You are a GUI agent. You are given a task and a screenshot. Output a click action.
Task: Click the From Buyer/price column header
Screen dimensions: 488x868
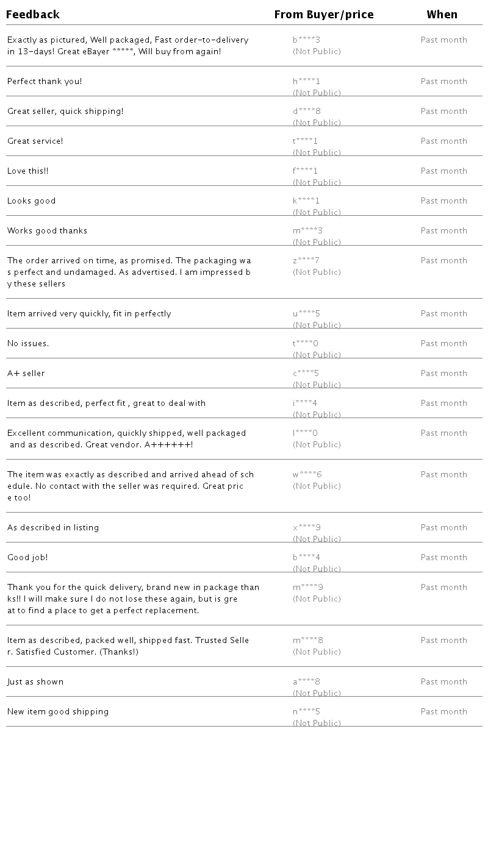click(324, 15)
